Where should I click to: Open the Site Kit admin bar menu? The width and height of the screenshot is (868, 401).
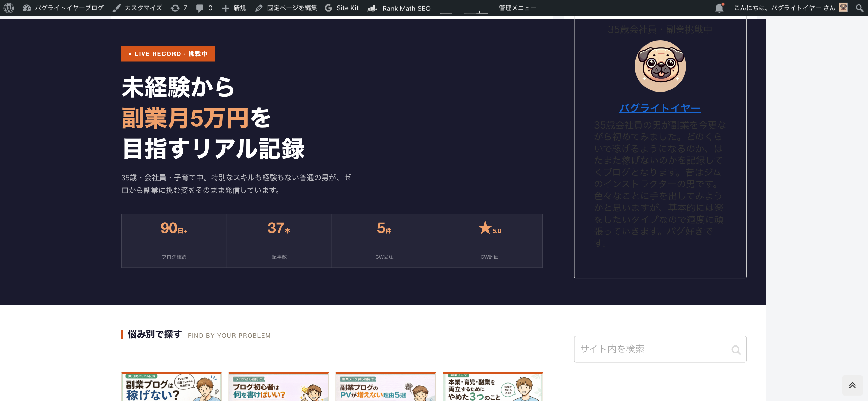pos(342,8)
